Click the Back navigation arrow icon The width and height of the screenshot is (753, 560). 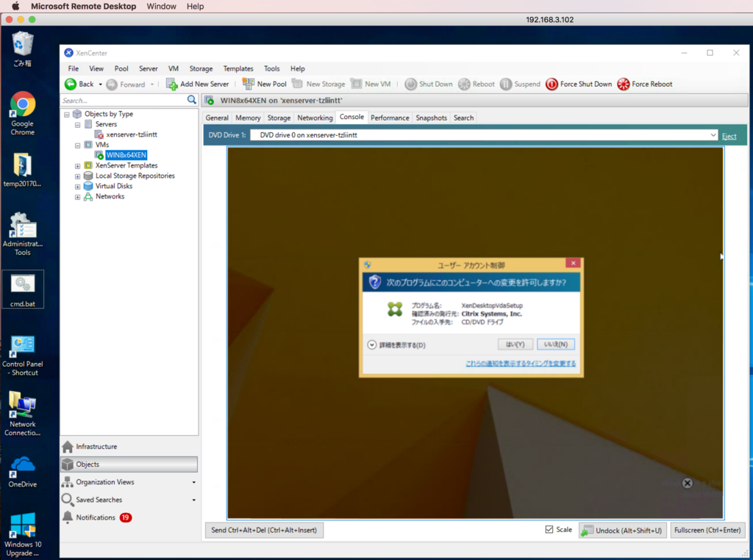click(x=70, y=84)
